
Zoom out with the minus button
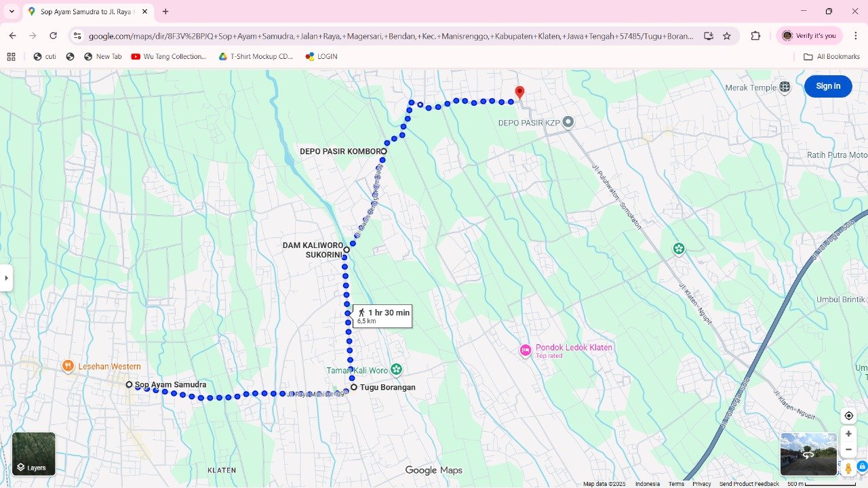pyautogui.click(x=848, y=449)
